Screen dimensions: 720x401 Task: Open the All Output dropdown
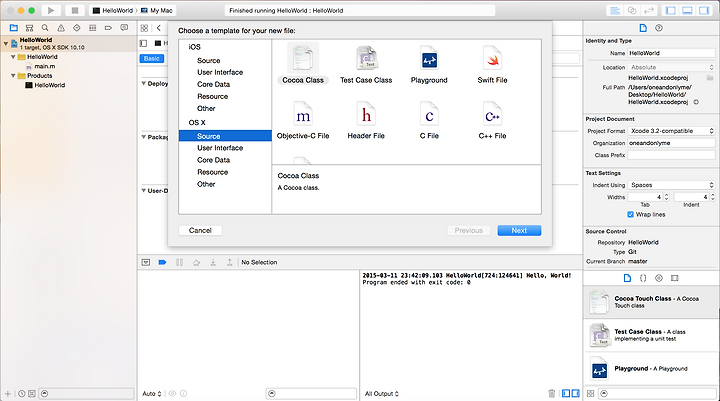[x=382, y=394]
